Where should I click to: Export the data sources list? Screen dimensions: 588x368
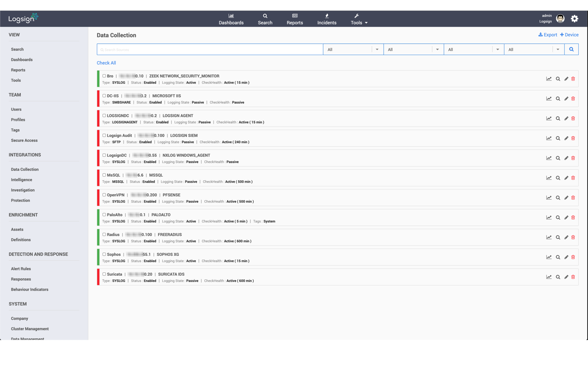coord(548,35)
